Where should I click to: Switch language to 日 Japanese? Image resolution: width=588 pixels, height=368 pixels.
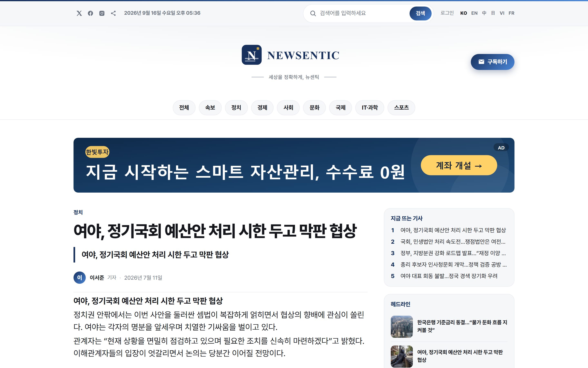coord(493,13)
